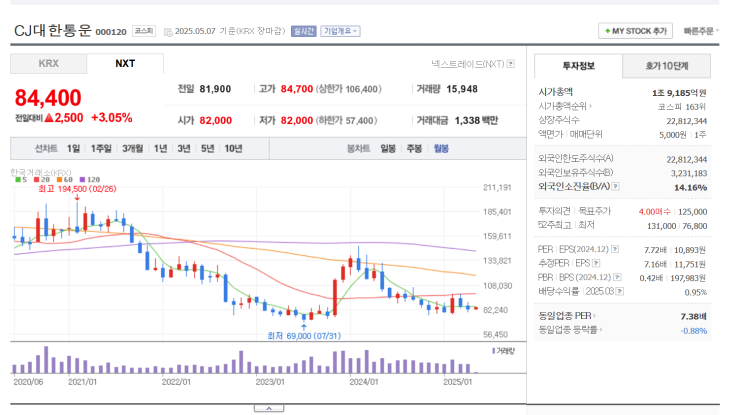Click the red 20 moving average legend
Viewport: 743px width, 415px height.
click(x=42, y=180)
